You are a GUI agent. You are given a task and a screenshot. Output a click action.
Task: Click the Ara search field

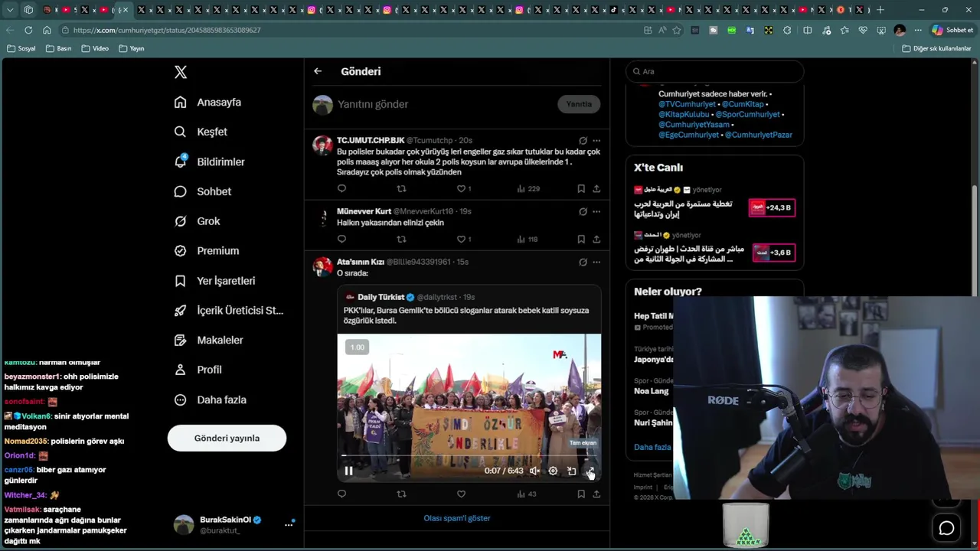click(714, 71)
